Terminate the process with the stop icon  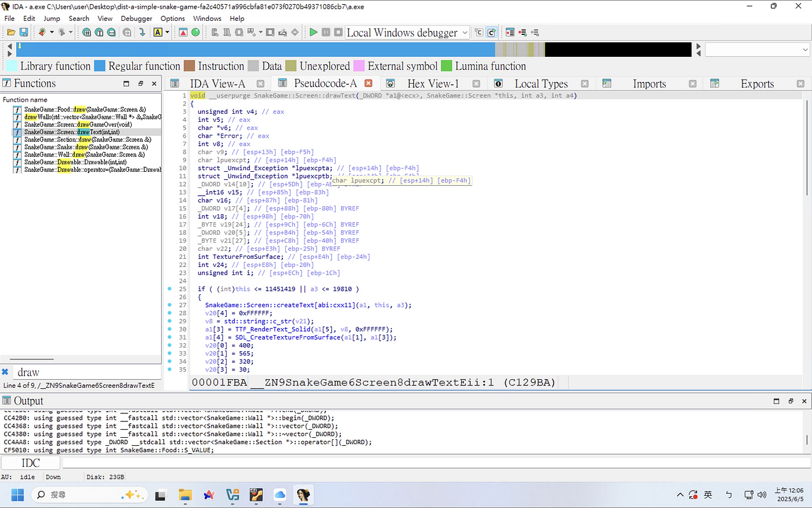[338, 33]
